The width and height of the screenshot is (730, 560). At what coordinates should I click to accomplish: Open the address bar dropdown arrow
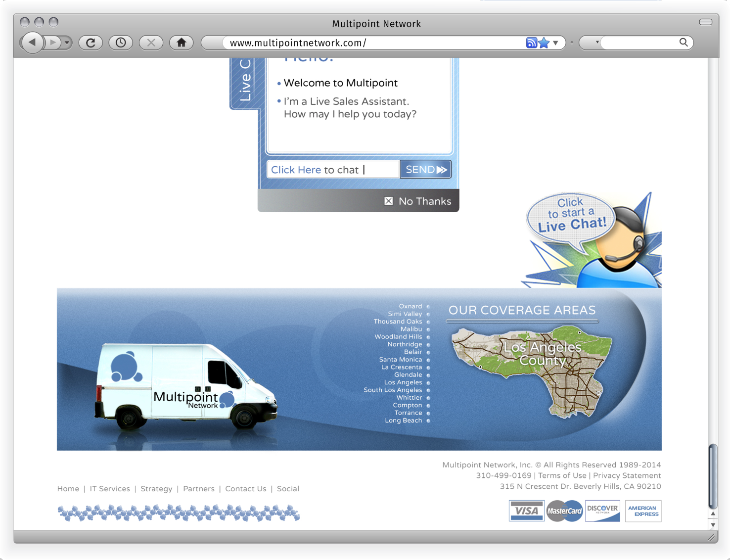(555, 43)
